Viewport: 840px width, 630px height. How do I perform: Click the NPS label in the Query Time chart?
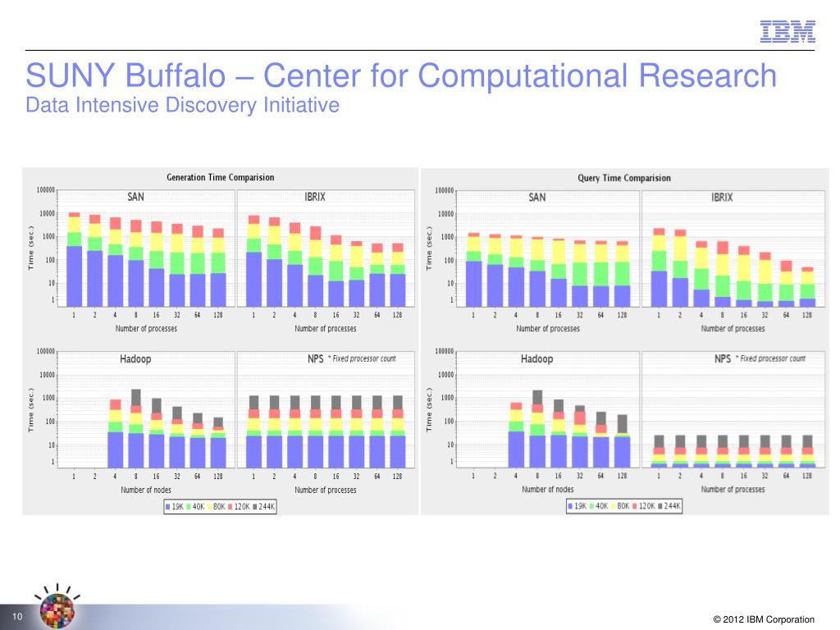point(723,358)
